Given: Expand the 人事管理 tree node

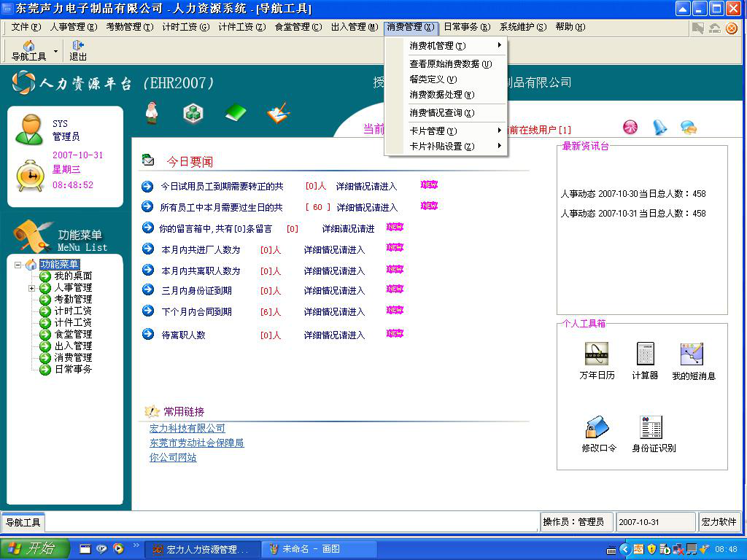Looking at the screenshot, I should click(31, 289).
